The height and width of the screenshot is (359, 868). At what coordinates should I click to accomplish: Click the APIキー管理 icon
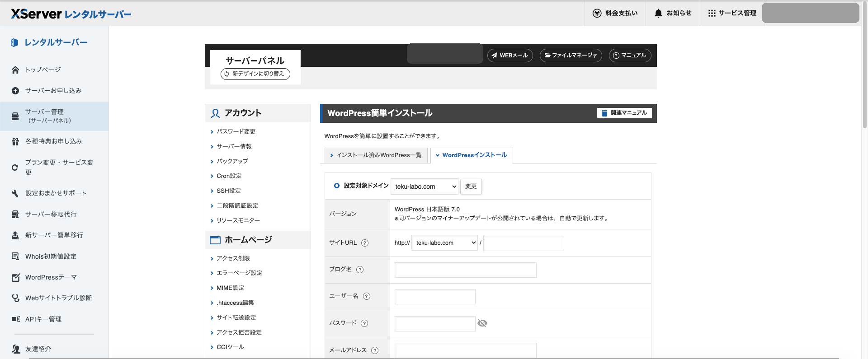[x=15, y=319]
